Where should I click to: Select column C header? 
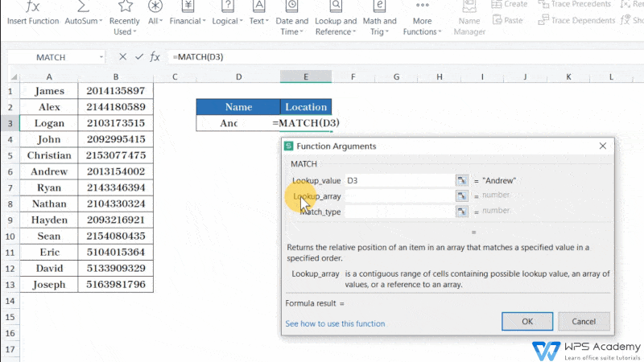click(x=175, y=76)
